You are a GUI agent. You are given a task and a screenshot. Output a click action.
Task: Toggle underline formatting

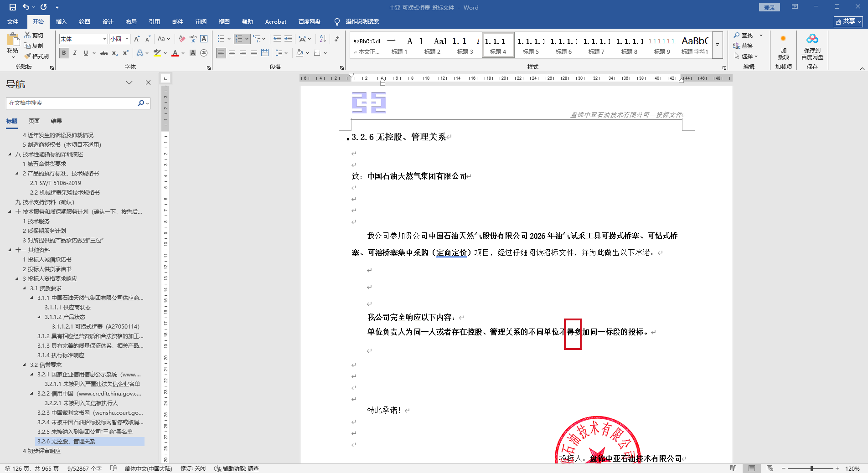click(x=86, y=53)
